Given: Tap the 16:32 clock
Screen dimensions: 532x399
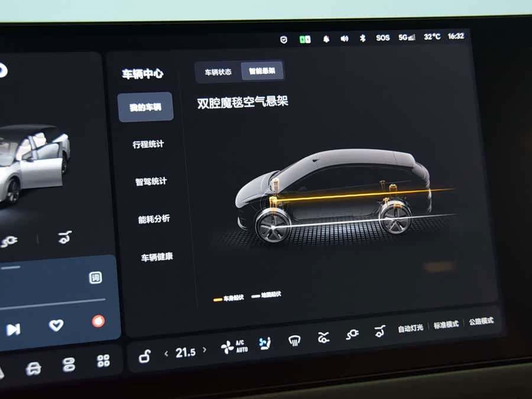Looking at the screenshot, I should (456, 36).
